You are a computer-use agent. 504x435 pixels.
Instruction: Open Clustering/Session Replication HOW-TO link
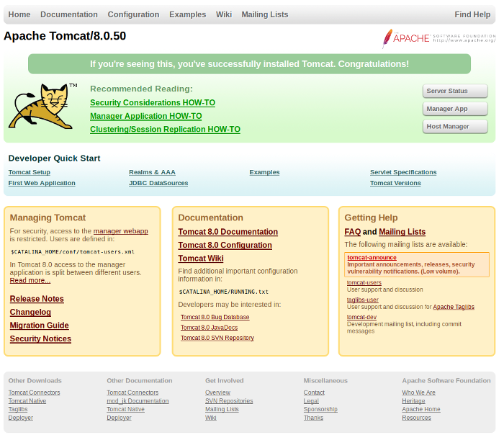pos(165,129)
